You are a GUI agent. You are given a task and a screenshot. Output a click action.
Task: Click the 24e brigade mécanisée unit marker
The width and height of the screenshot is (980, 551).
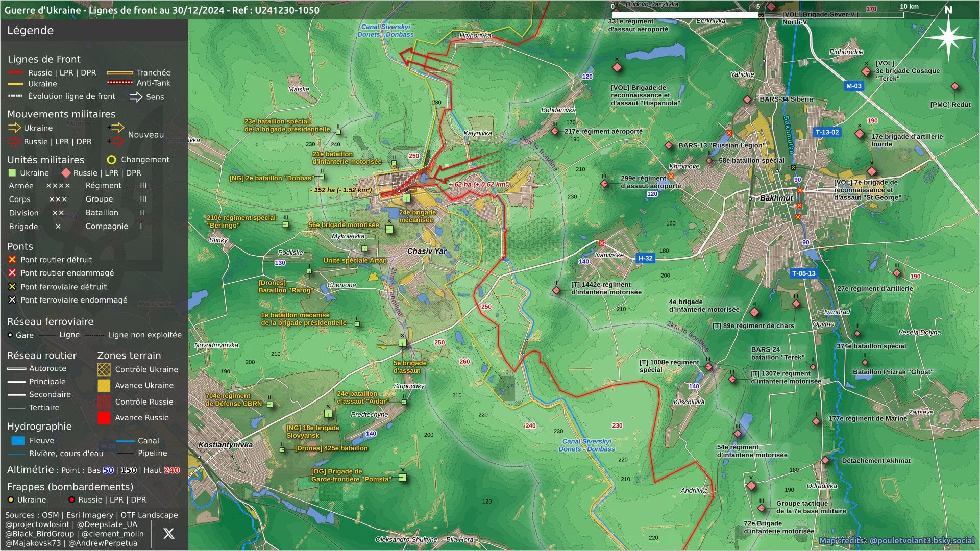(406, 198)
